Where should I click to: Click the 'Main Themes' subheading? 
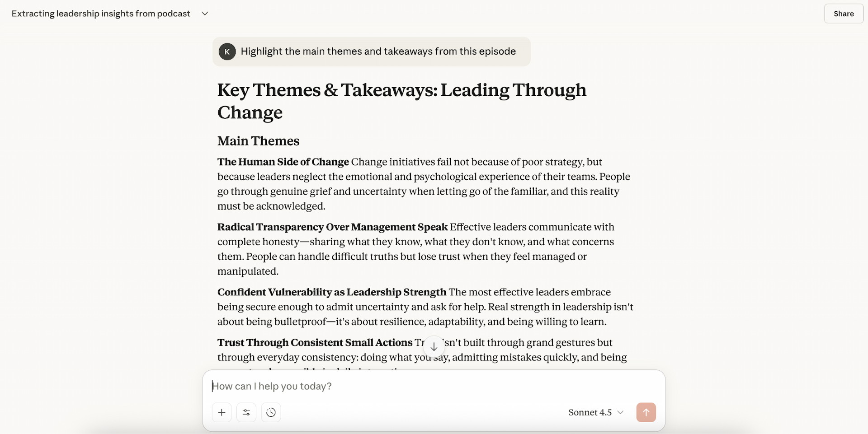(258, 141)
